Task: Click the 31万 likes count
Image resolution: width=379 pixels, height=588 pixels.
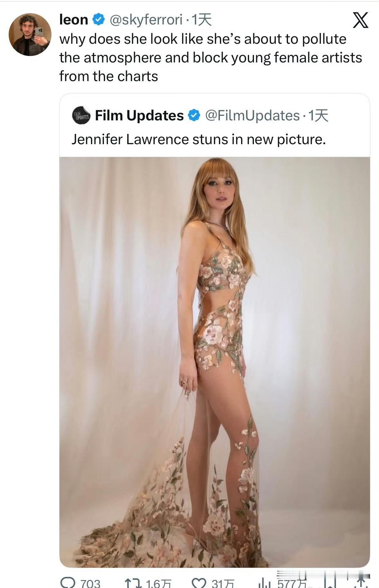Action: coord(223,583)
